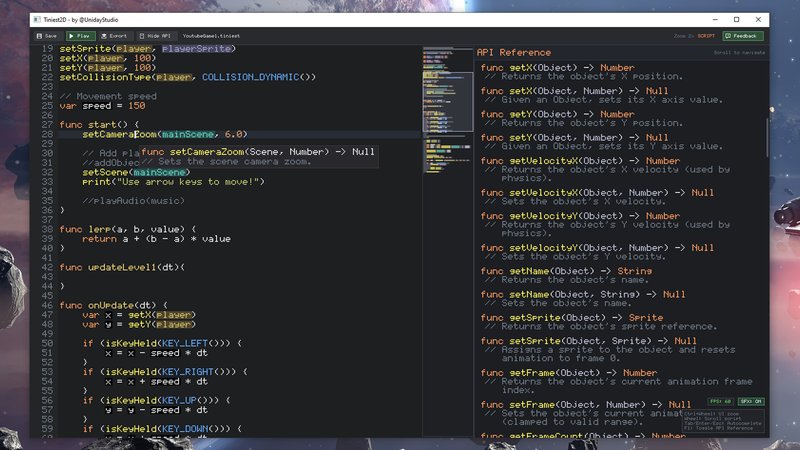Screen dimensions: 800x450
Task: Click the API Reference panel scrollbar
Action: [x=767, y=137]
